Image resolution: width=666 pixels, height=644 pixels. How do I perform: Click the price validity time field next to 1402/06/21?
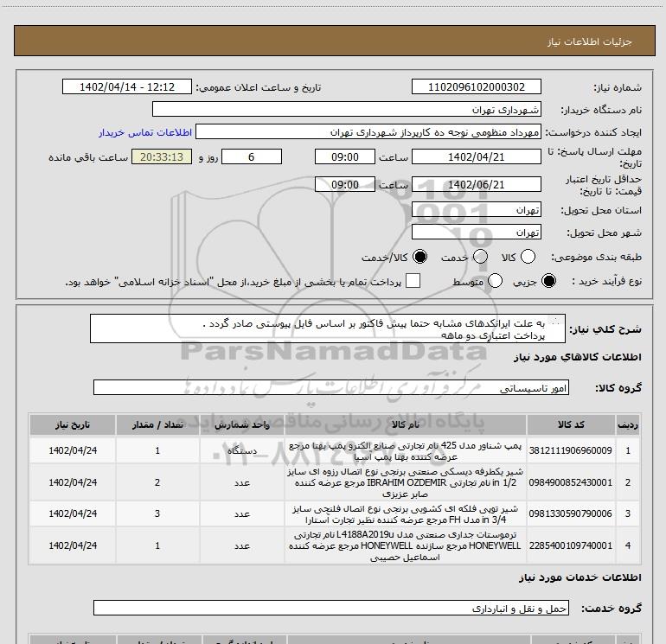point(345,184)
